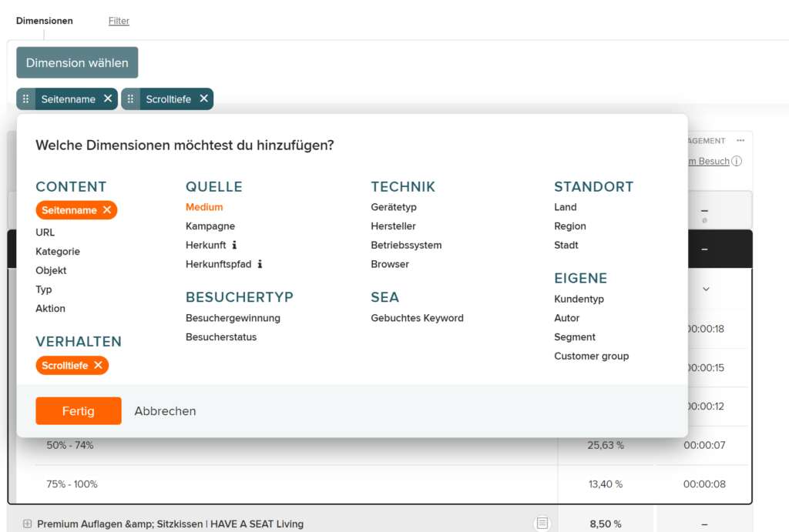
Task: Choose Autor under Eigene
Action: coord(566,318)
